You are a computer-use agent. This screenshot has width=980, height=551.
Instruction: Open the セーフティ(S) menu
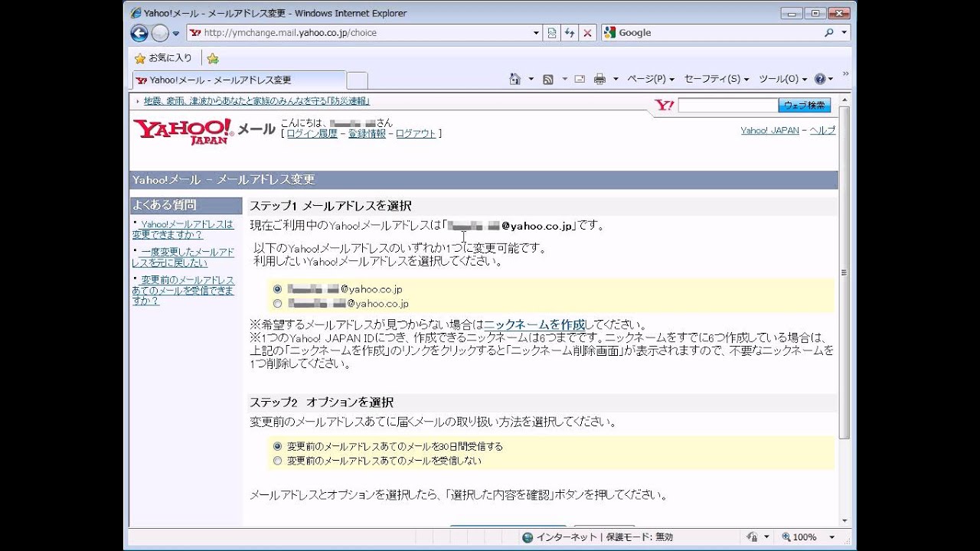pyautogui.click(x=717, y=79)
